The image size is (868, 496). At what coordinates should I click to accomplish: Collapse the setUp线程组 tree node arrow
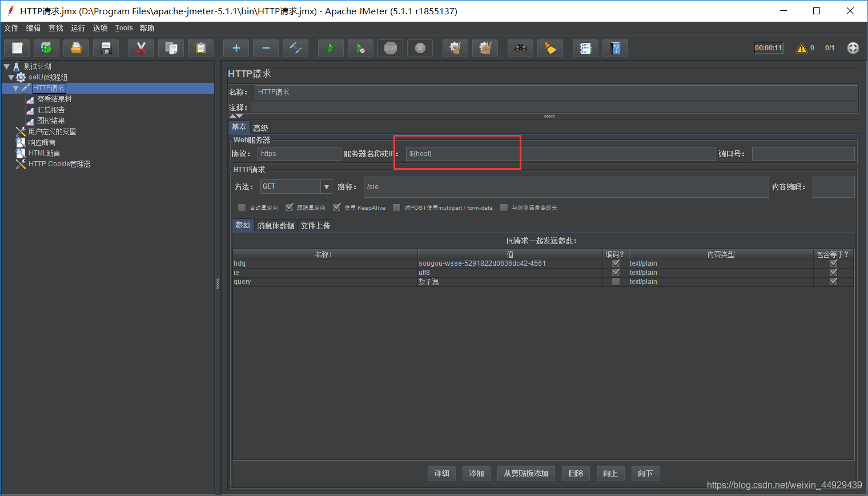11,77
